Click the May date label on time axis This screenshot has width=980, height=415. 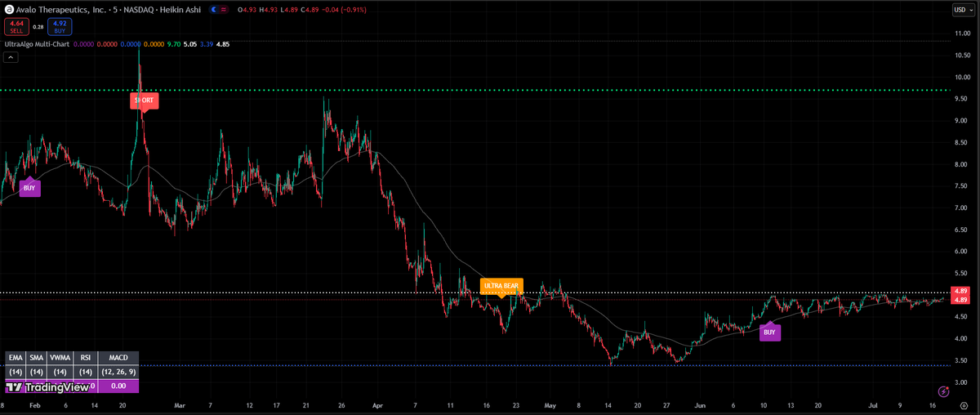click(x=550, y=404)
